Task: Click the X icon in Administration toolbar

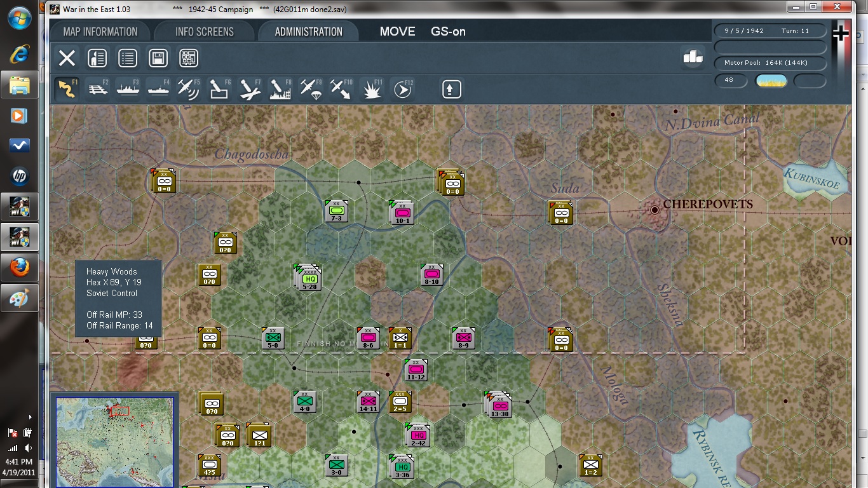Action: point(67,58)
